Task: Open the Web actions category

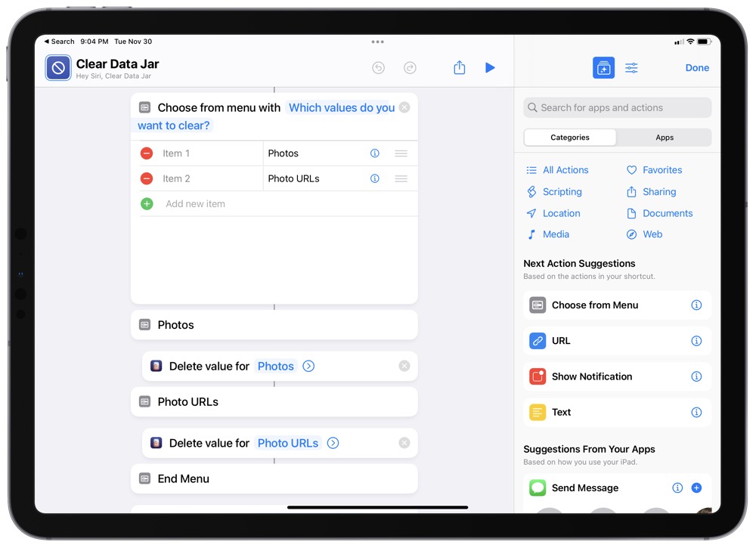Action: 651,234
